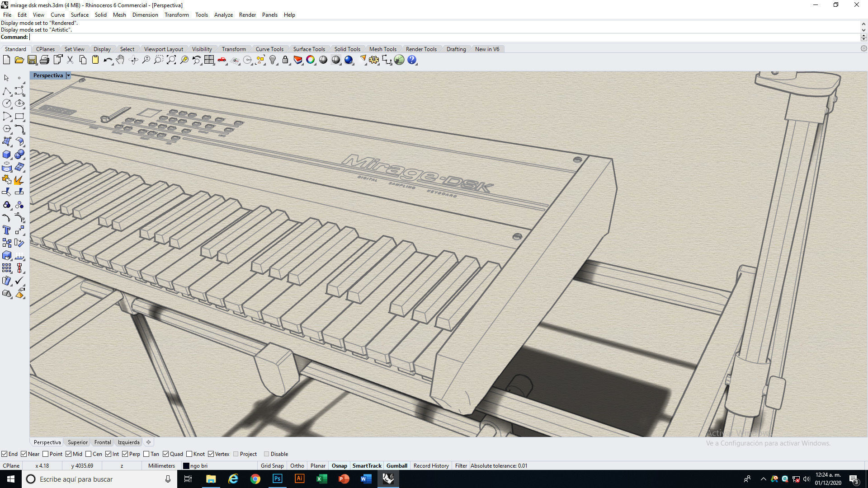The width and height of the screenshot is (868, 488).
Task: Open the Layers panel icon
Action: pos(298,60)
